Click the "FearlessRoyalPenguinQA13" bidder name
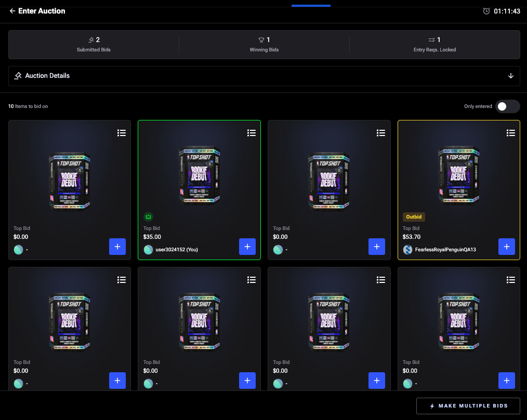The width and height of the screenshot is (527, 420). tap(445, 250)
